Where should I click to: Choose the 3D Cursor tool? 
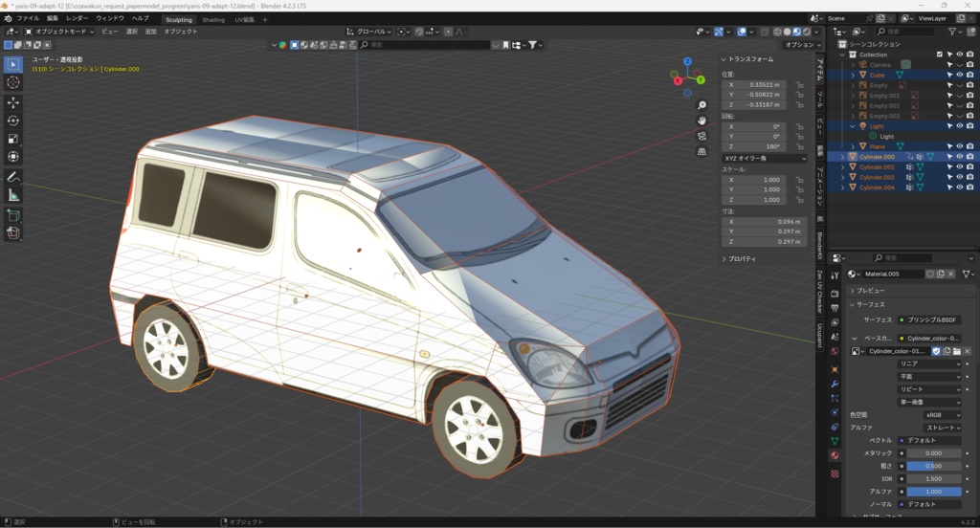click(x=13, y=82)
